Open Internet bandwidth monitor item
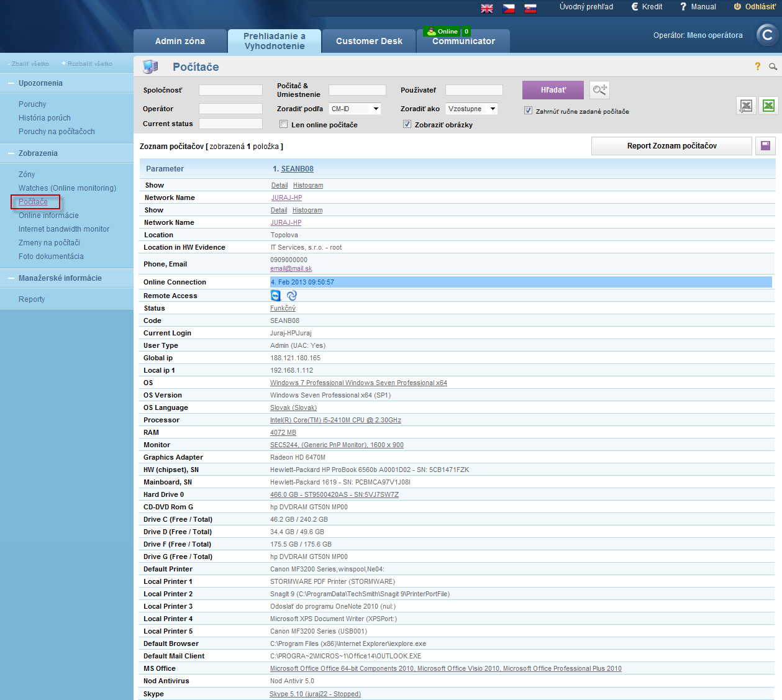The width and height of the screenshot is (782, 700). coord(64,229)
